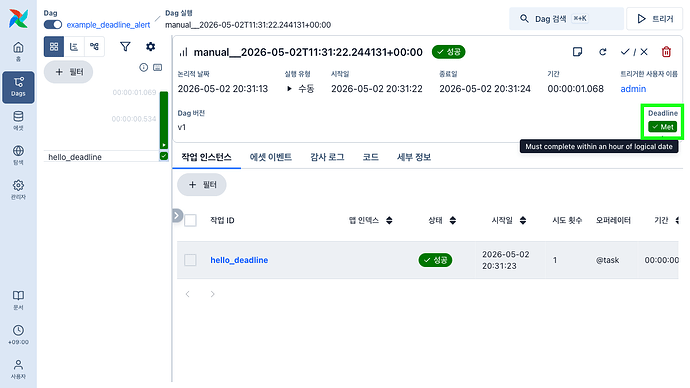Go to previous page of task instances
This screenshot has height=388, width=690.
tap(187, 294)
